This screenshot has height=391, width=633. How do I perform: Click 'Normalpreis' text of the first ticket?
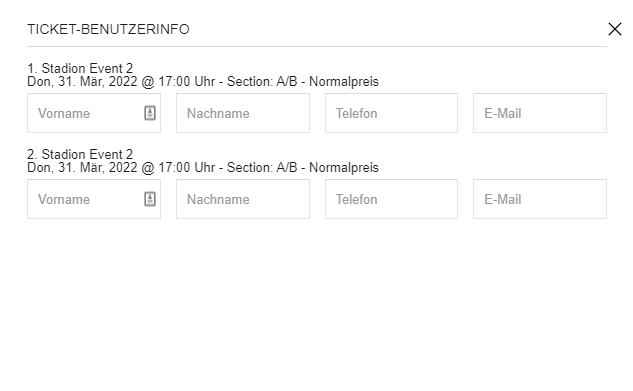click(344, 82)
